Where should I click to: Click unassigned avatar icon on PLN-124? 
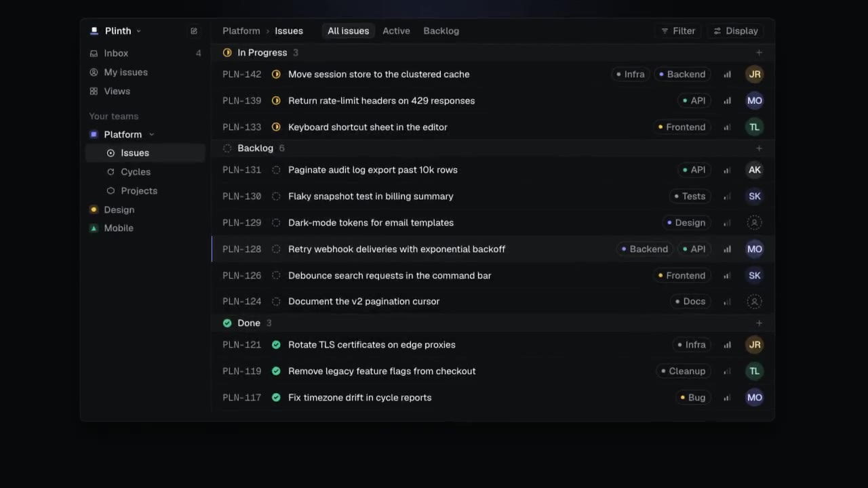click(x=754, y=302)
